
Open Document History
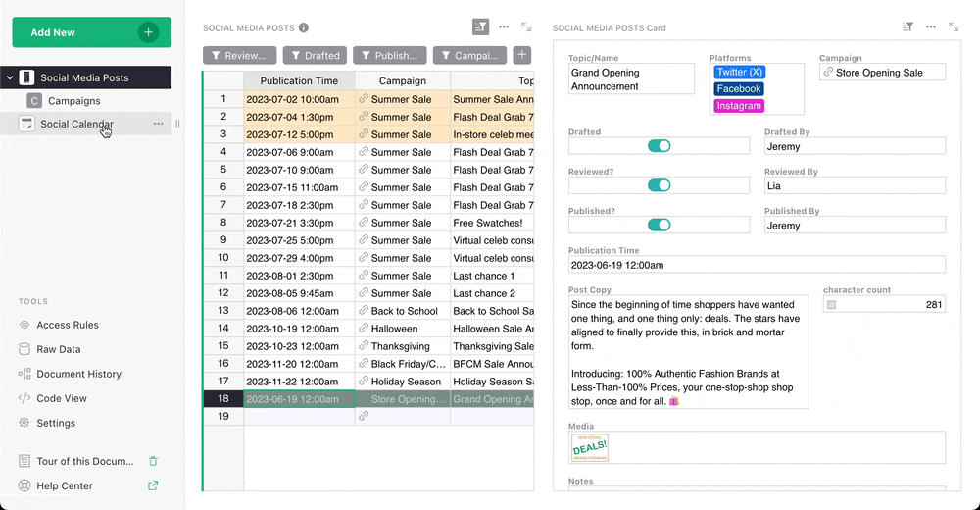78,374
